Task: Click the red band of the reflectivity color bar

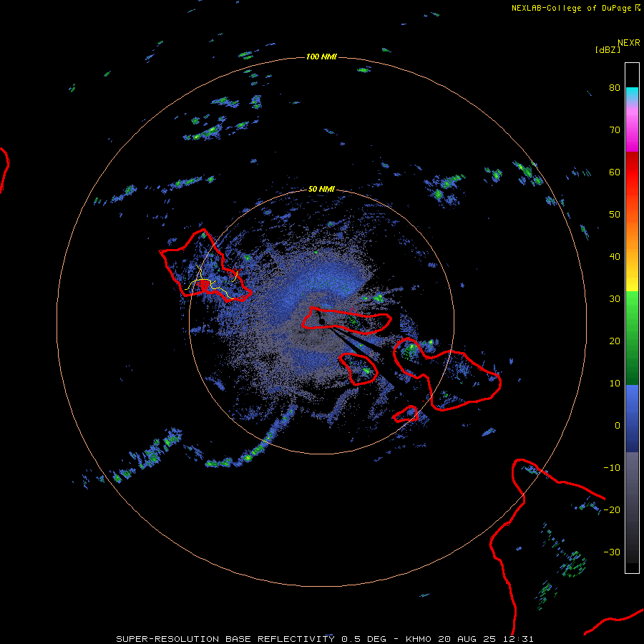Action: (632, 172)
